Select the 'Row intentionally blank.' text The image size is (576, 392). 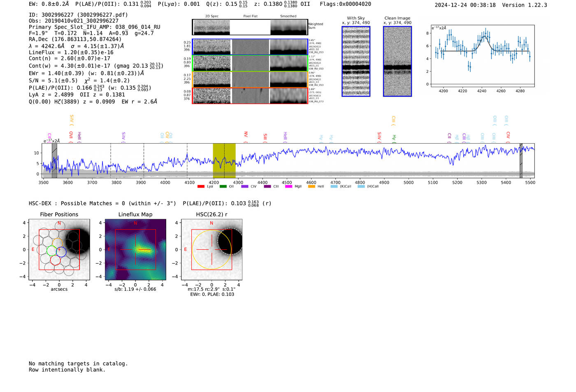coord(67,370)
